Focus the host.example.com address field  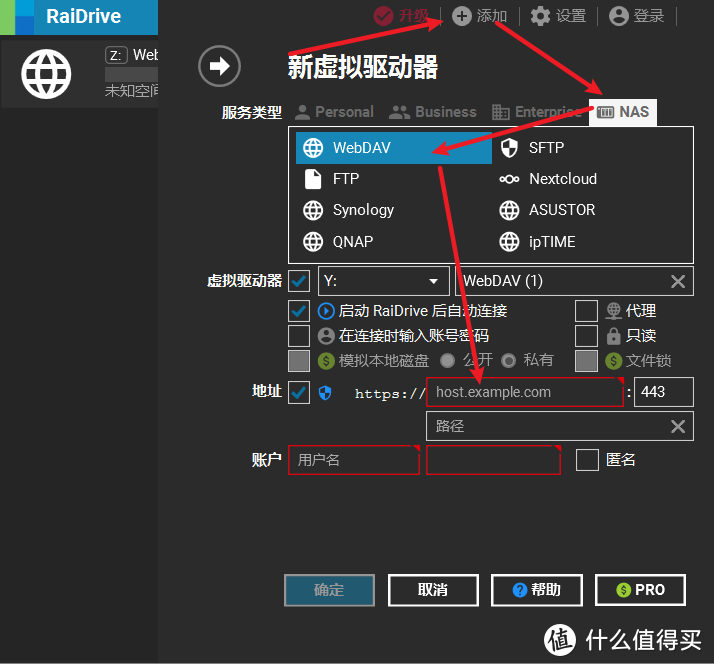[x=525, y=392]
